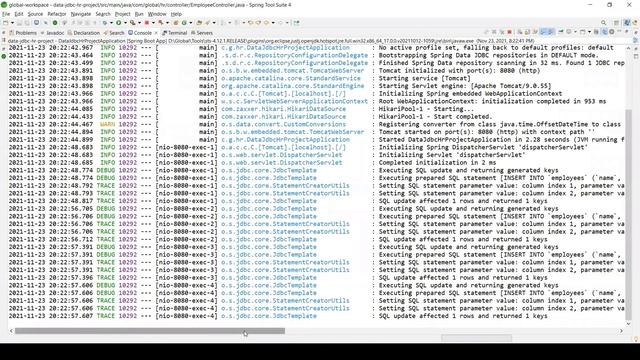Screen dimensions: 640x360
Task: Toggle Show Console When Standard Out Changes
Action: [542, 32]
